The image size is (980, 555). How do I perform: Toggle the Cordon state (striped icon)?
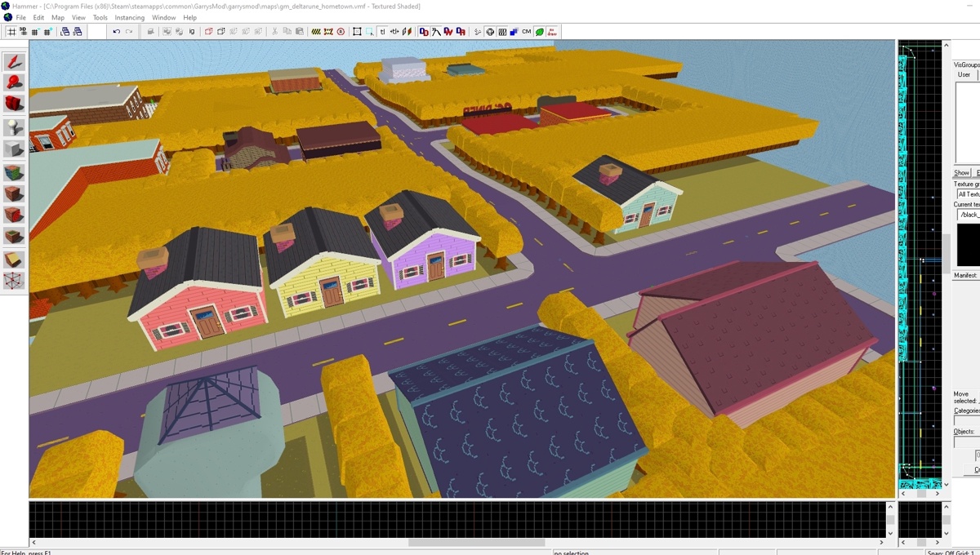click(316, 32)
